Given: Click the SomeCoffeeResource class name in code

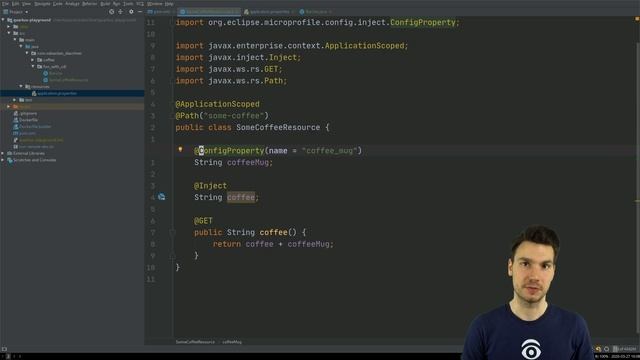Looking at the screenshot, I should [x=278, y=127].
